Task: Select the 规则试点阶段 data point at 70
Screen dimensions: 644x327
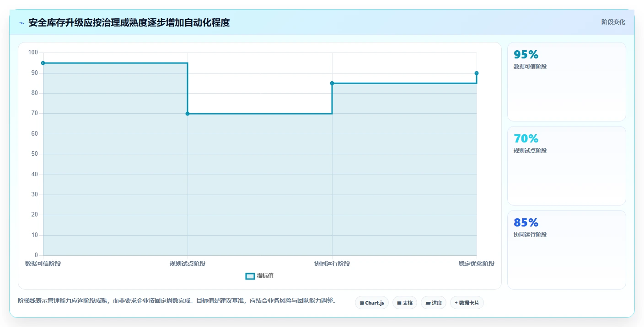Action: click(x=188, y=114)
